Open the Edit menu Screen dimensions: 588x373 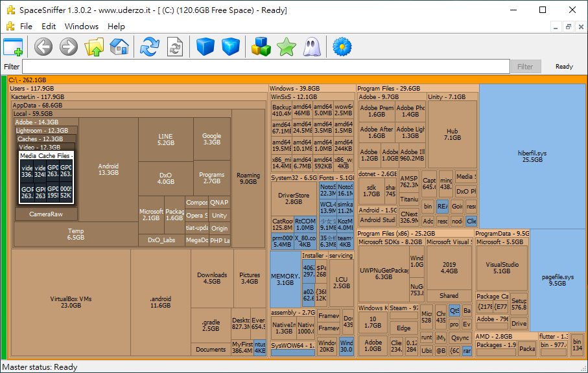click(49, 27)
